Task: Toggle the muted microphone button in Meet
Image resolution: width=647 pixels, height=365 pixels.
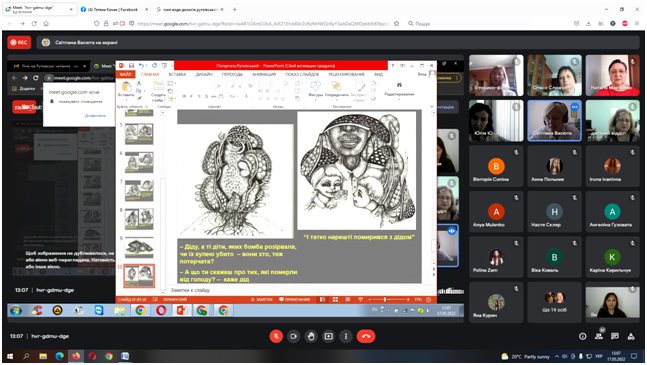Action: click(x=276, y=336)
